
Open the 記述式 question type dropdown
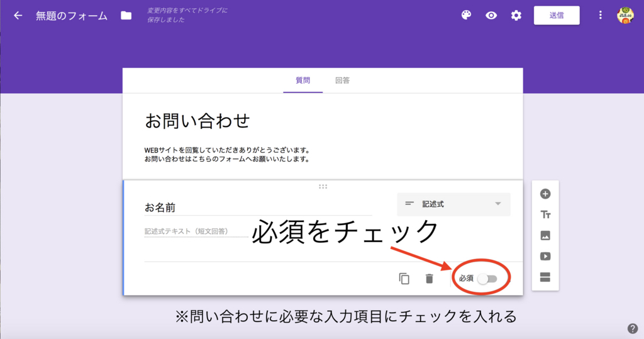click(454, 204)
